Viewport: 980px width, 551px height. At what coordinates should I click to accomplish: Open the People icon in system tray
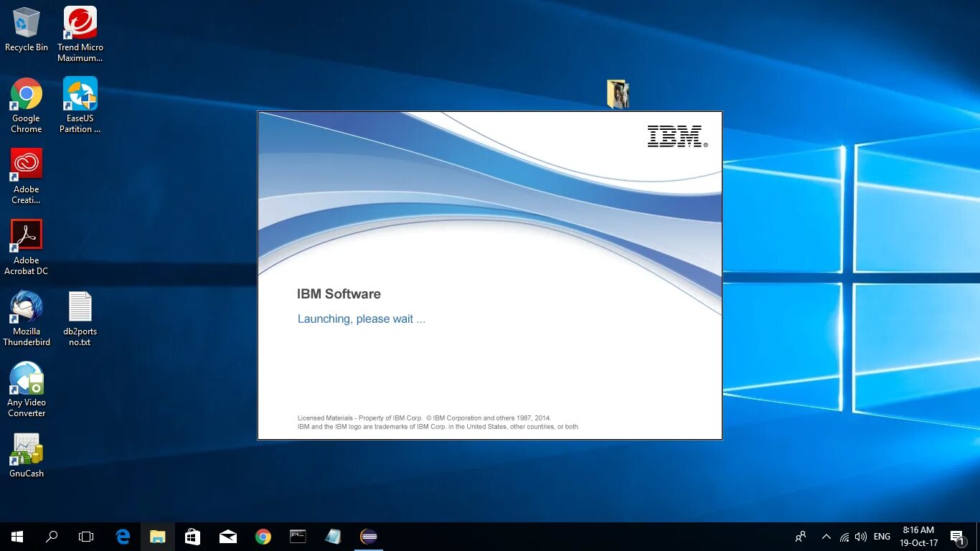(x=801, y=537)
